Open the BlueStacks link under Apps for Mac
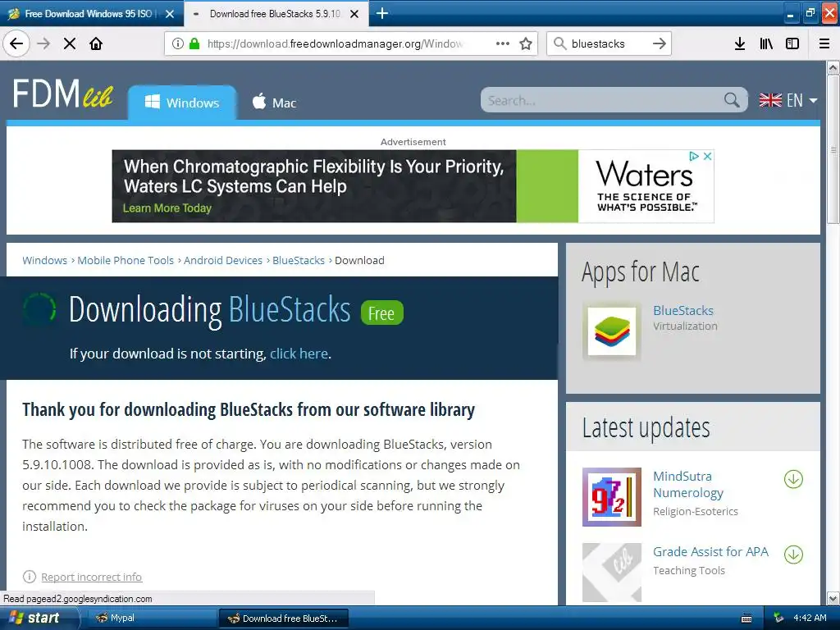This screenshot has width=840, height=630. coord(683,311)
